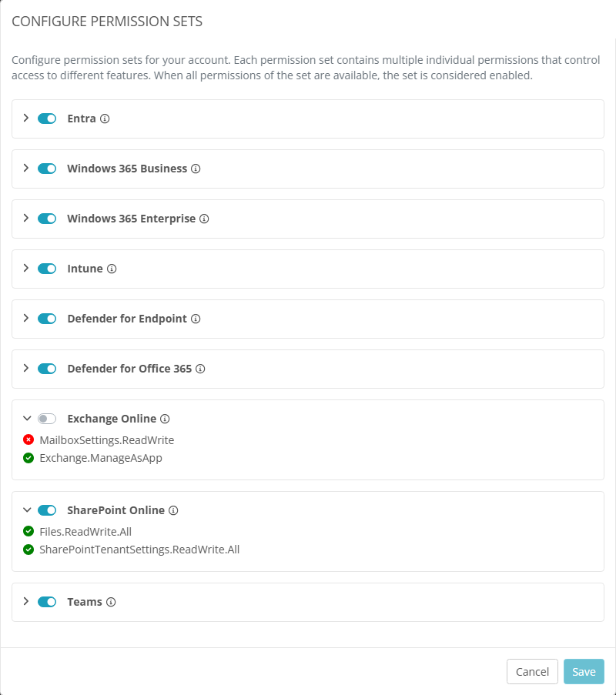Show info for Intune permission set

[x=112, y=269]
